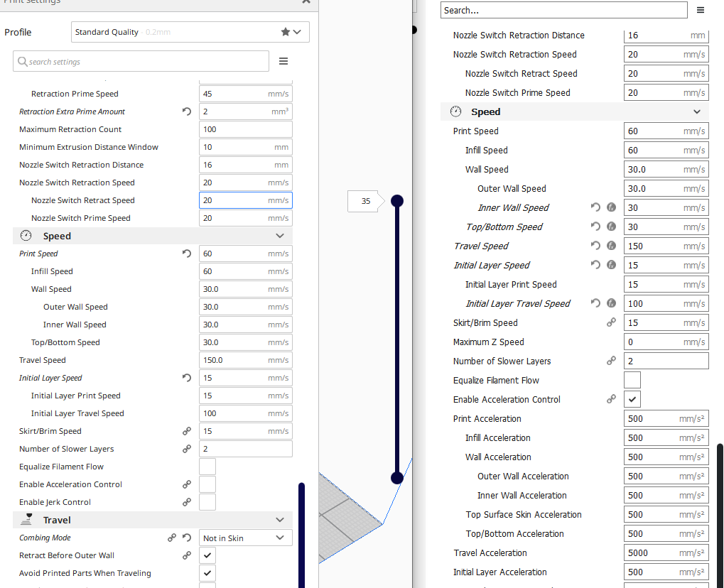Enable Acceleration Control in left panel
724x588 pixels.
click(x=207, y=484)
